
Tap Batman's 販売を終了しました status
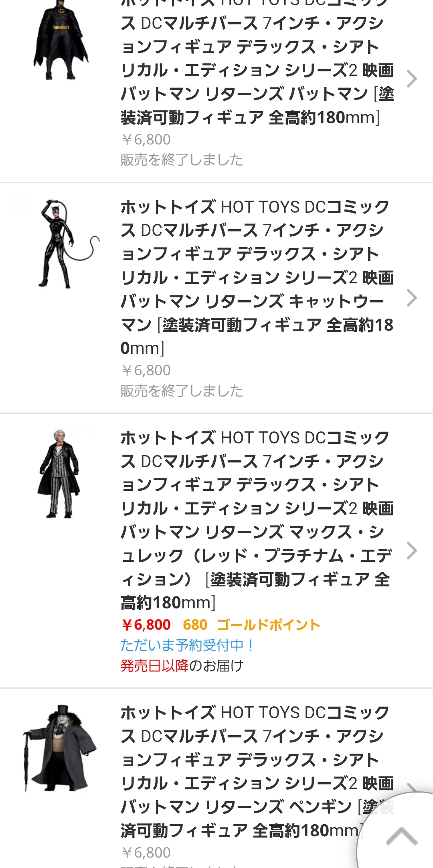pos(182,160)
